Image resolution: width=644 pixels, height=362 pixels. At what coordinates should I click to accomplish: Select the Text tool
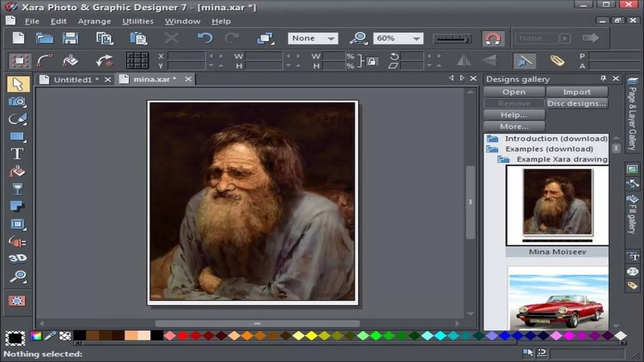click(17, 154)
